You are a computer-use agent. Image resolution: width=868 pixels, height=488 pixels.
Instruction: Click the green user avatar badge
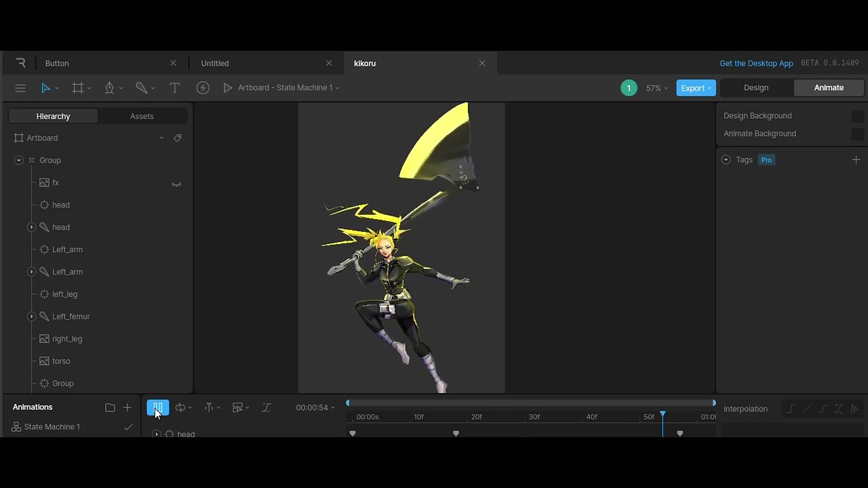(629, 88)
